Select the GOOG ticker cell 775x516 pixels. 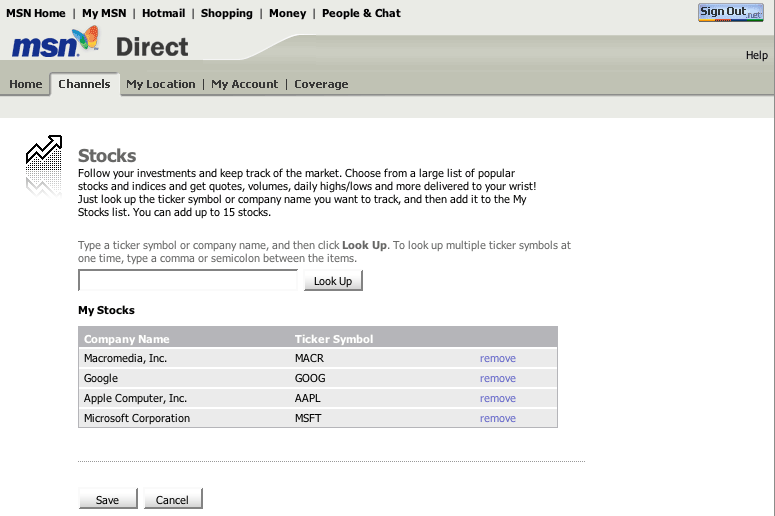pos(310,378)
